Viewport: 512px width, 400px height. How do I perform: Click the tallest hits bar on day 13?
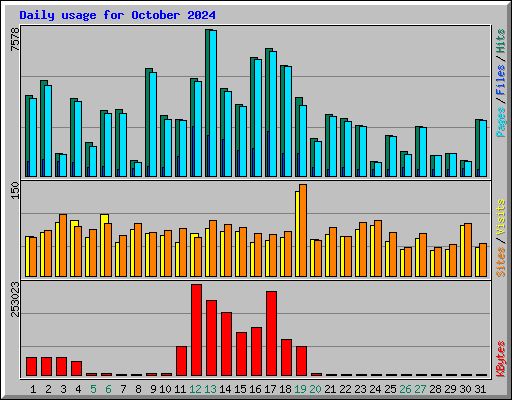(207, 103)
